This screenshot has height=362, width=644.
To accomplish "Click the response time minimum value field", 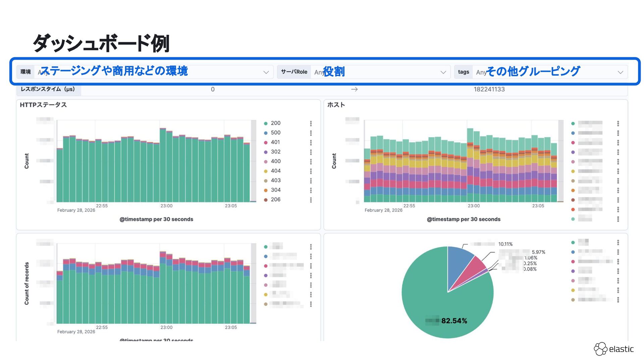I will tap(213, 89).
